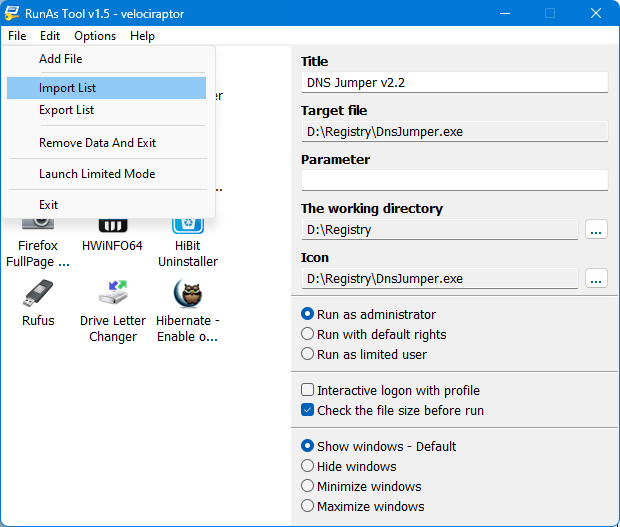
Task: Click Launch Limited Mode menu entry
Action: 97,174
